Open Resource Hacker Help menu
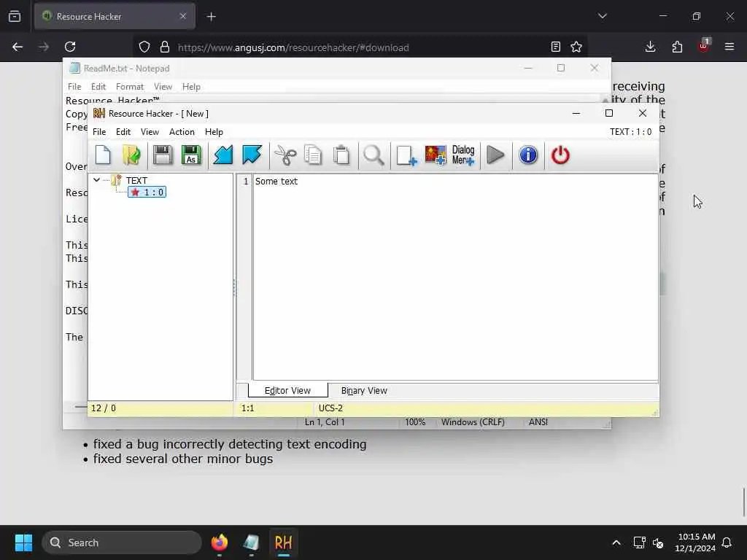Viewport: 747px width, 560px height. [214, 132]
